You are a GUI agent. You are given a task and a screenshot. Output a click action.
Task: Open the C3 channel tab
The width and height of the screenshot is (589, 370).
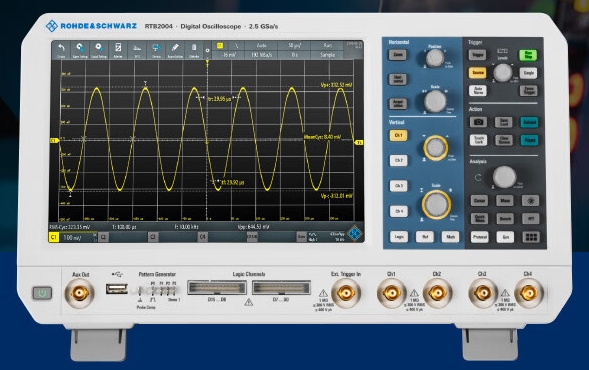[x=153, y=237]
